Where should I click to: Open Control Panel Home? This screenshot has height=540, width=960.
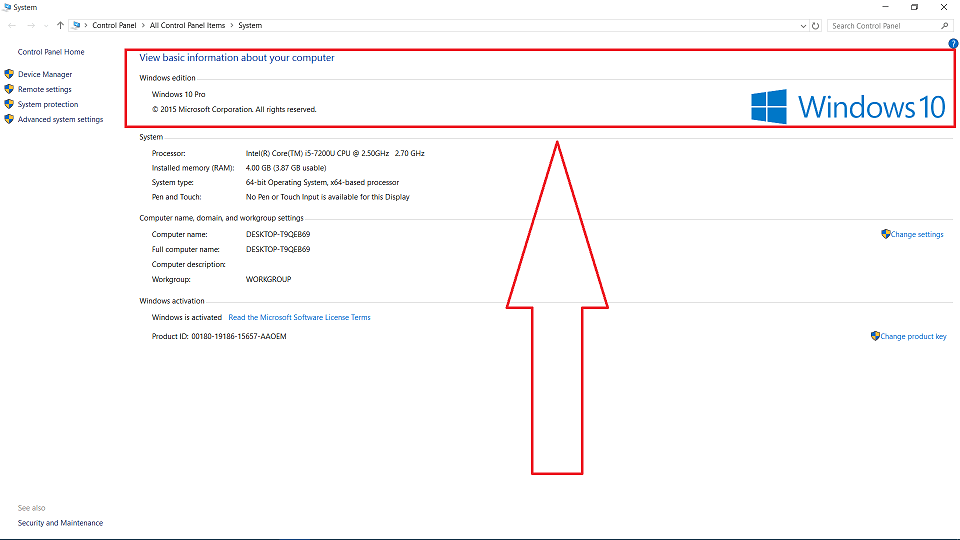(x=51, y=52)
